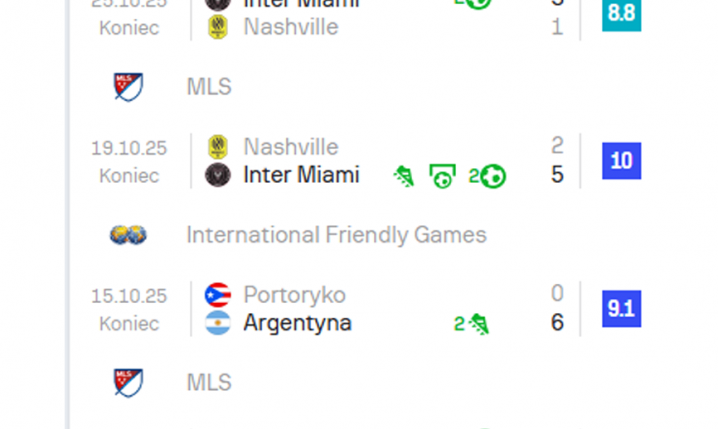
Task: Click the green goal-net icon beside Inter Miami
Action: pyautogui.click(x=442, y=176)
